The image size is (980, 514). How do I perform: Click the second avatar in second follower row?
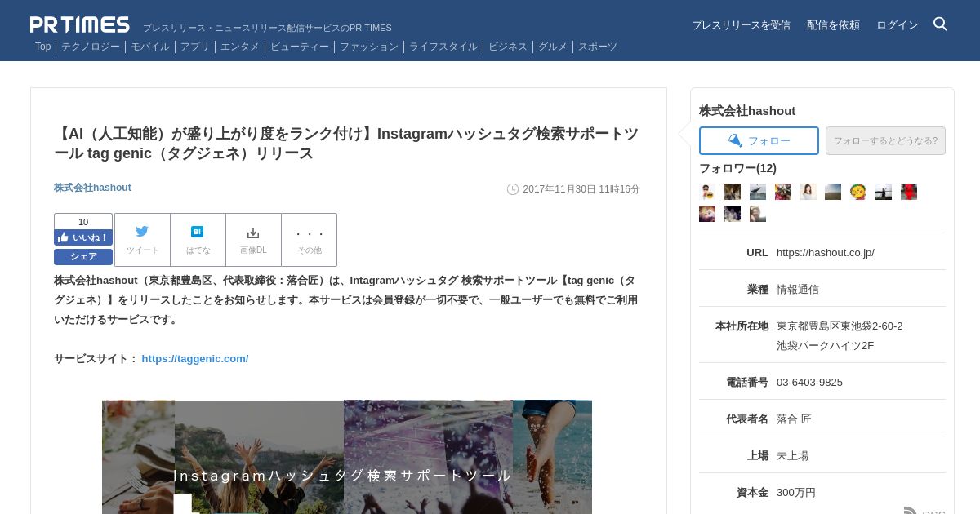click(733, 214)
